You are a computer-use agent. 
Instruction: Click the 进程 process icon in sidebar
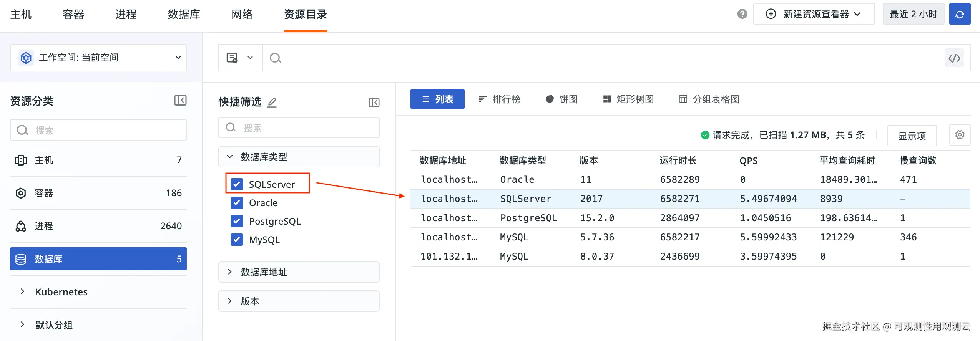21,226
